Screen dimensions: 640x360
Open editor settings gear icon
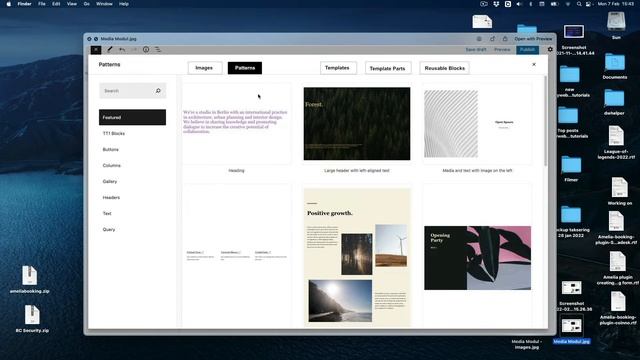click(x=550, y=49)
